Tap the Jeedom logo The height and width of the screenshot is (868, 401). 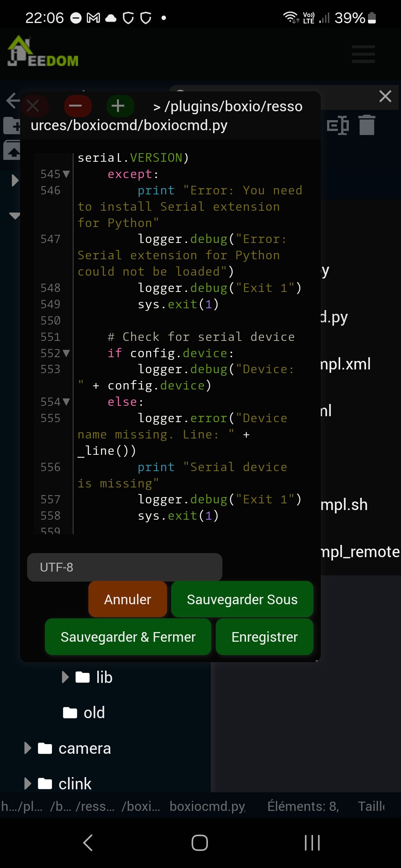(43, 52)
